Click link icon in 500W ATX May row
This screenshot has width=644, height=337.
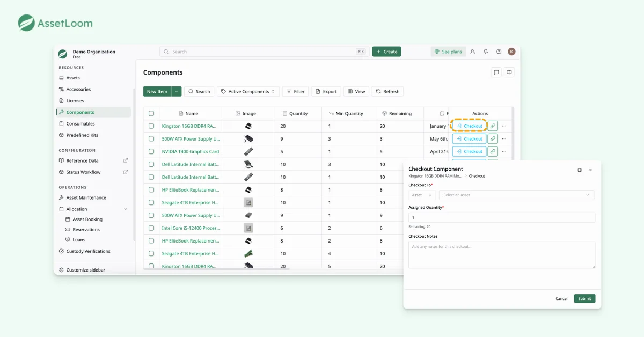(x=493, y=138)
